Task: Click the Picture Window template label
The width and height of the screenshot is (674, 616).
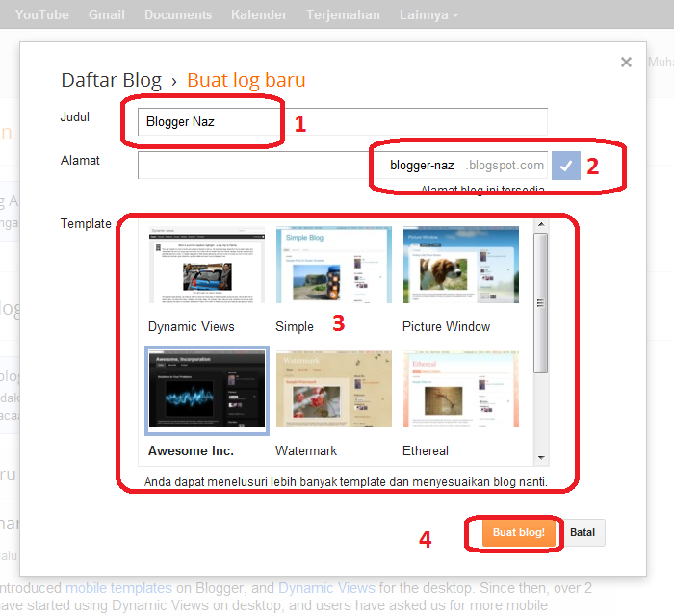Action: (446, 327)
